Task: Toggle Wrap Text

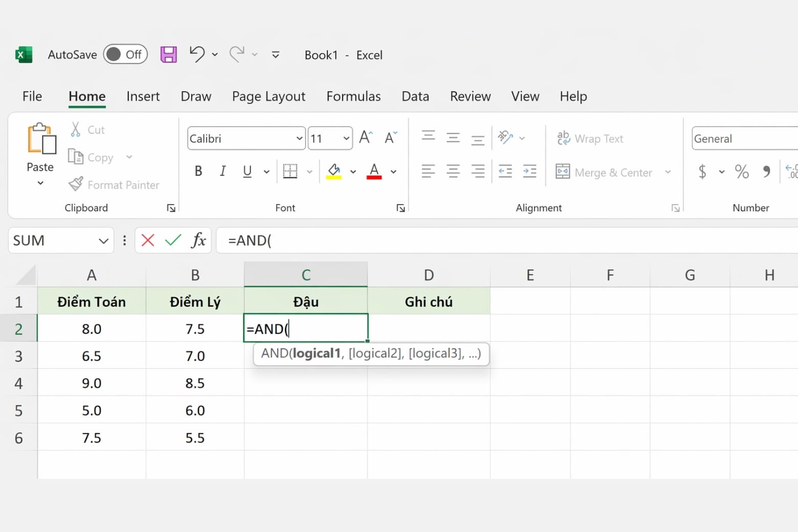Action: point(590,139)
